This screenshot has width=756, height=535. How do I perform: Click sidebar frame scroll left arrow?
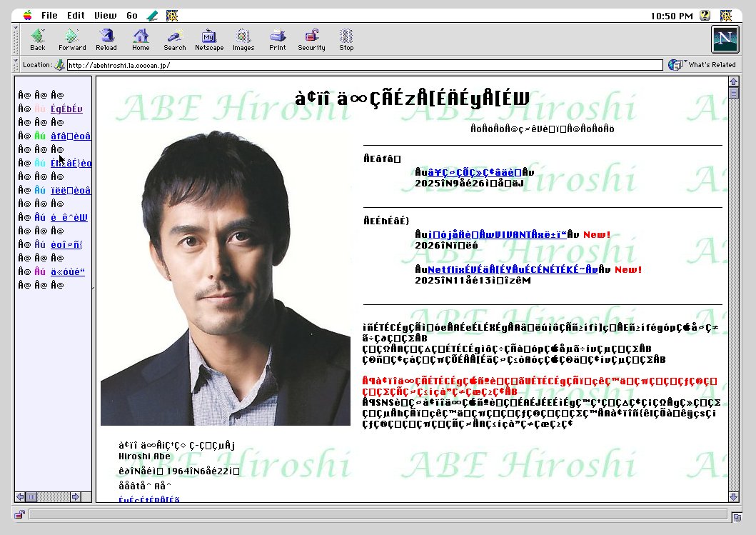[x=20, y=497]
